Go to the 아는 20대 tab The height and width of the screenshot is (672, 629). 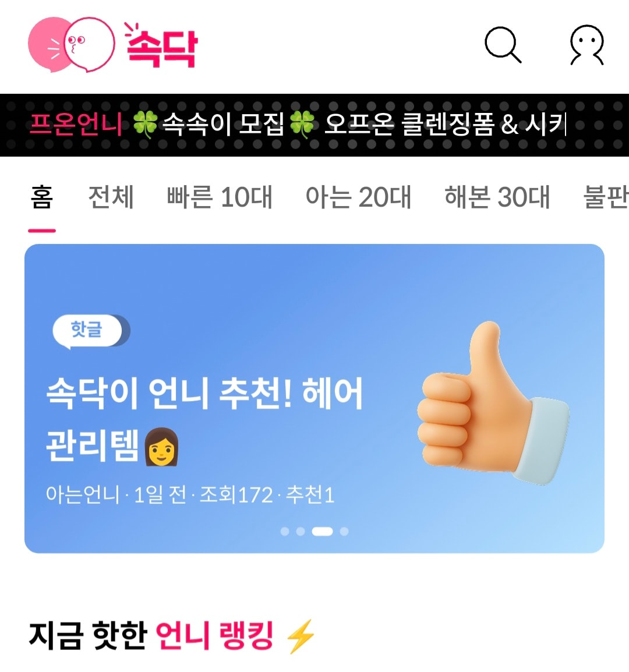click(358, 197)
